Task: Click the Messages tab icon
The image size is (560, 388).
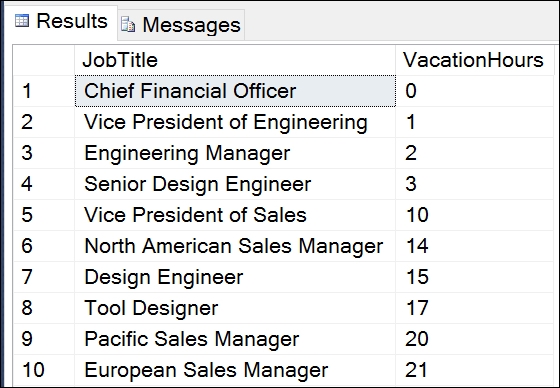Action: tap(128, 25)
